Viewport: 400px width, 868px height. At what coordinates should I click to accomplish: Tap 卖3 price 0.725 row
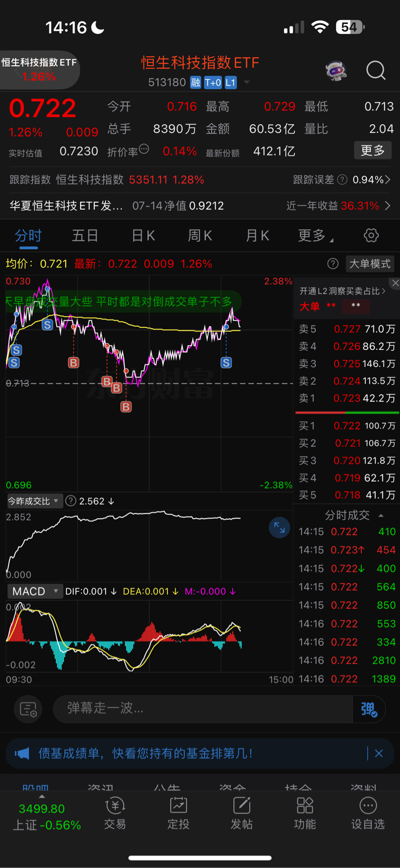pyautogui.click(x=347, y=363)
